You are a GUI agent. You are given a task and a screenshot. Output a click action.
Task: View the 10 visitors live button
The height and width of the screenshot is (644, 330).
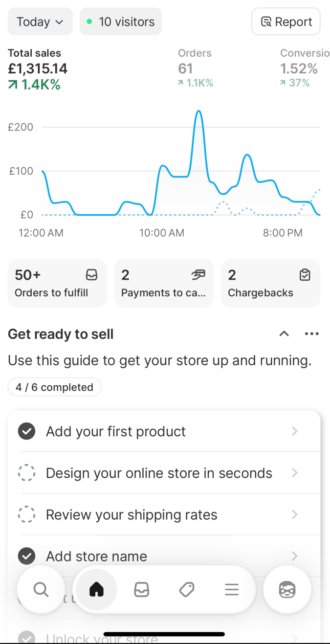click(x=121, y=22)
